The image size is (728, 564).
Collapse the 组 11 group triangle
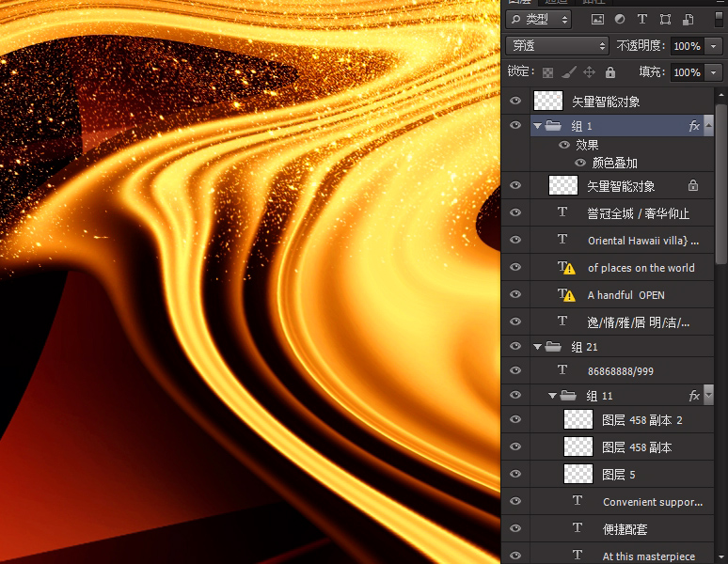pyautogui.click(x=552, y=396)
